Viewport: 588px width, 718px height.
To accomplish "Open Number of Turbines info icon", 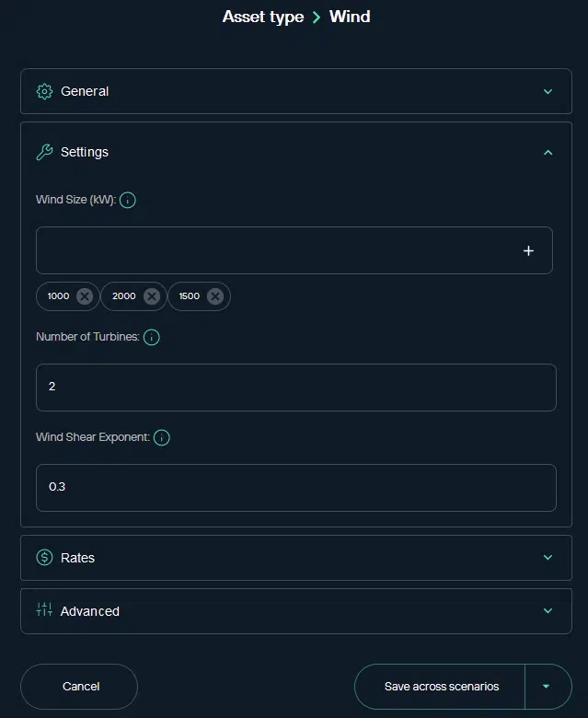I will pyautogui.click(x=152, y=337).
